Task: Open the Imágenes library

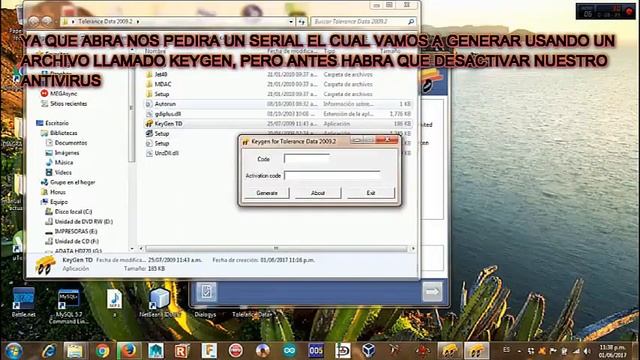Action: 62,153
